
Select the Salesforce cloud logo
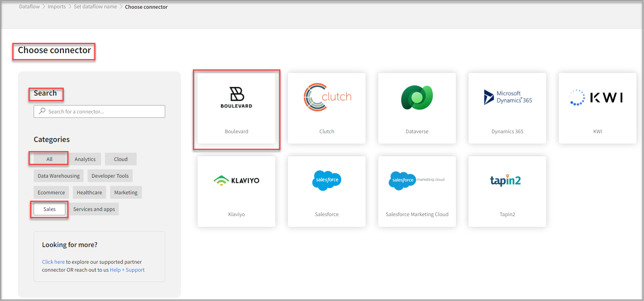[x=327, y=180]
